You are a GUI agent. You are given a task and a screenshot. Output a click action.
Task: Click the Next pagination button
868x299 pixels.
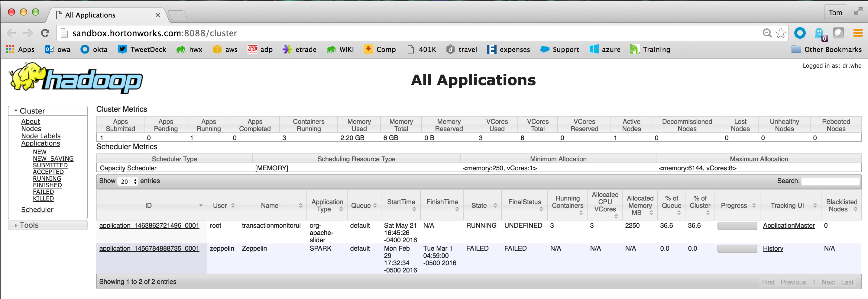coord(828,282)
